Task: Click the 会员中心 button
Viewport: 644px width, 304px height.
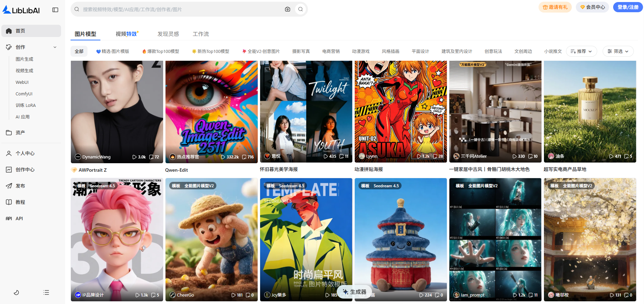Action: [x=592, y=7]
